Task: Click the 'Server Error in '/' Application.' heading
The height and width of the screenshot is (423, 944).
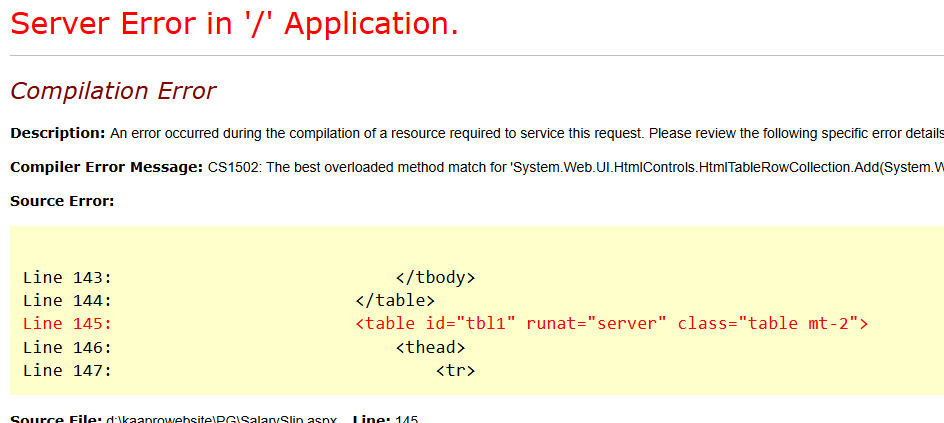Action: (x=234, y=24)
